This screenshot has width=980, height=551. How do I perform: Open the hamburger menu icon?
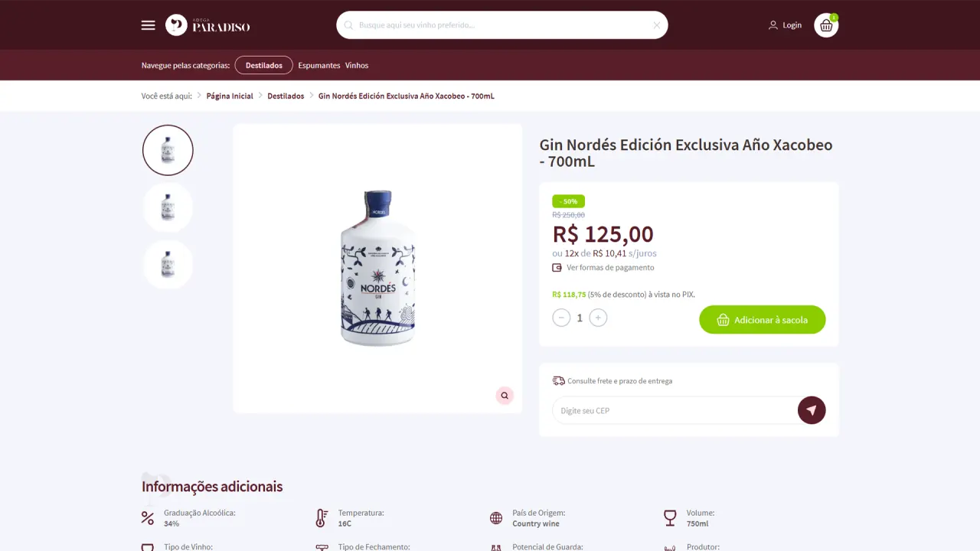[x=148, y=25]
